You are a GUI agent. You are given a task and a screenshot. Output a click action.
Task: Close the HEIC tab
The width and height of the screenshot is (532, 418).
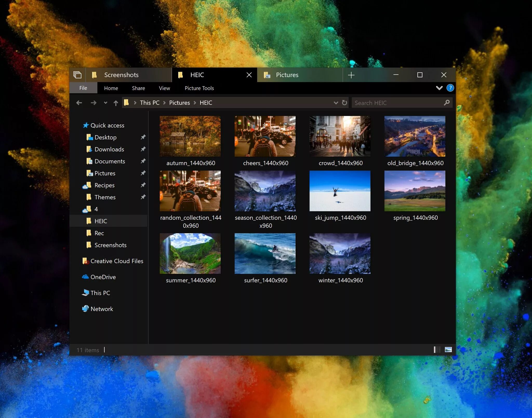point(249,75)
